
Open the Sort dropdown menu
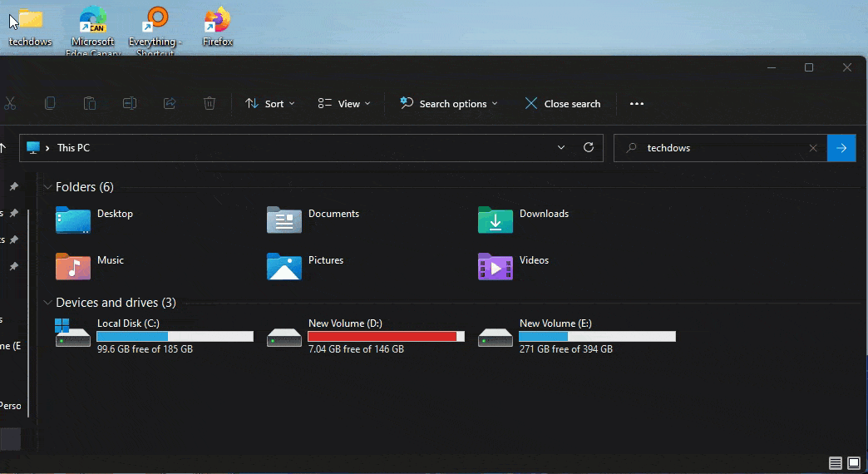(270, 104)
